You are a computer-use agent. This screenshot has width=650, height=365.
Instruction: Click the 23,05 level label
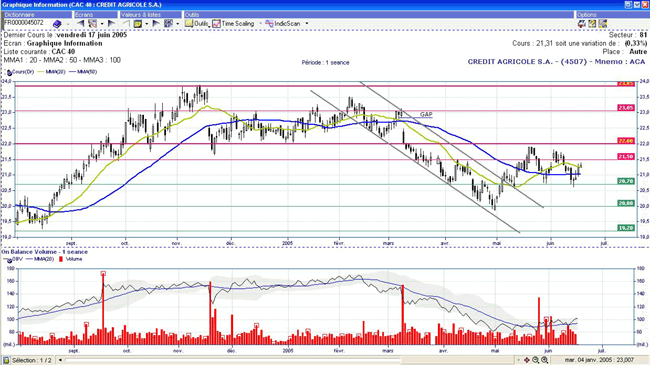tap(626, 108)
